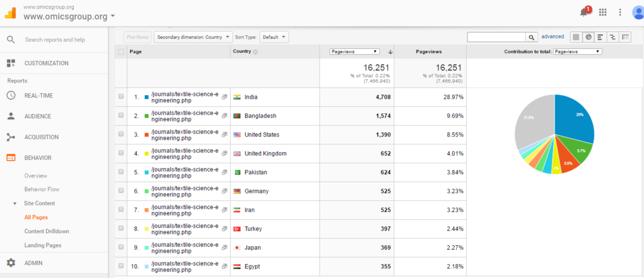This screenshot has width=644, height=278.
Task: Click the Plot Rows button
Action: [138, 37]
